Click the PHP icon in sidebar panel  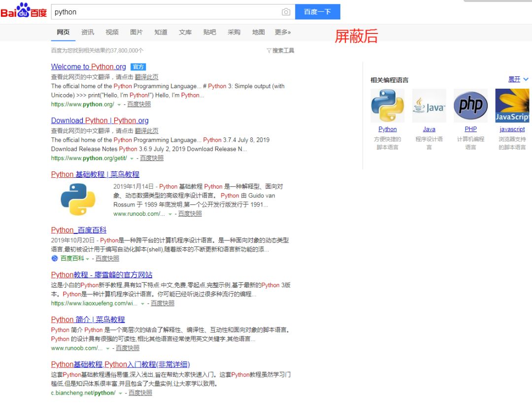tap(470, 105)
